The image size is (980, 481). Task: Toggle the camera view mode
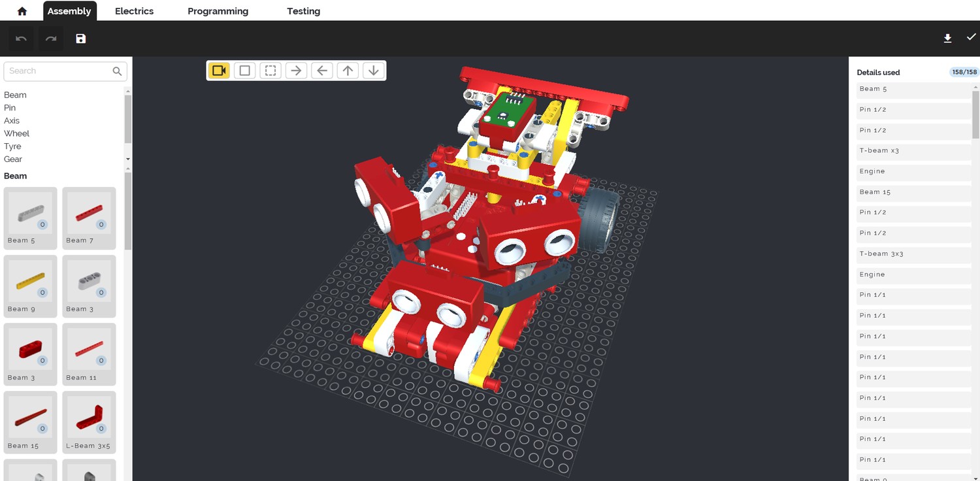point(220,71)
